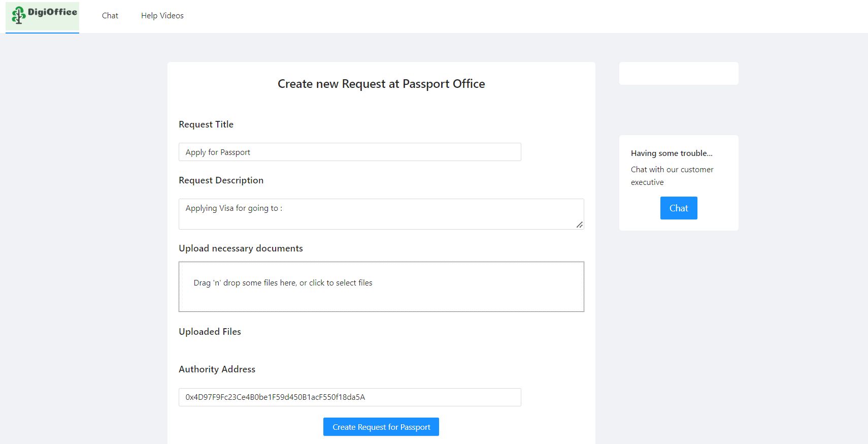Open the Chat menu item in navbar
This screenshot has height=444, width=868.
tap(110, 16)
